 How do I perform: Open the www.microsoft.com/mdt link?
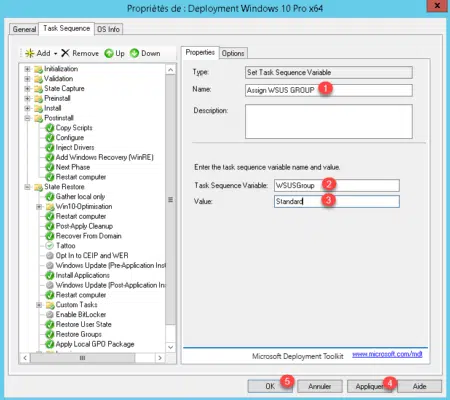tap(387, 354)
